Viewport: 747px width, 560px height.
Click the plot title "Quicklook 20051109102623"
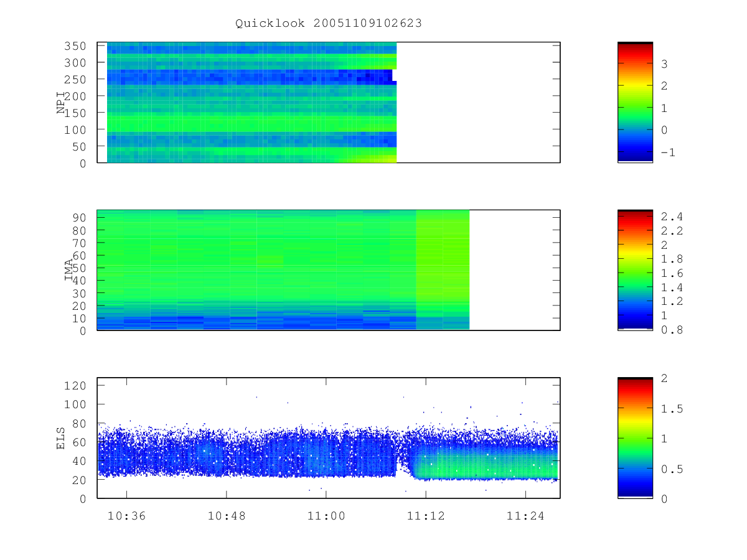pos(329,24)
